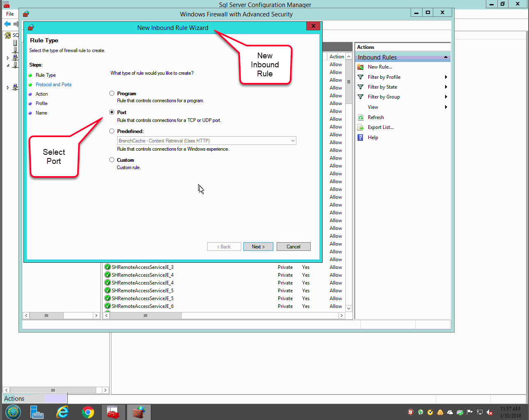Screen dimensions: 529x420
Task: Click the Name step in Steps list
Action: (x=42, y=113)
